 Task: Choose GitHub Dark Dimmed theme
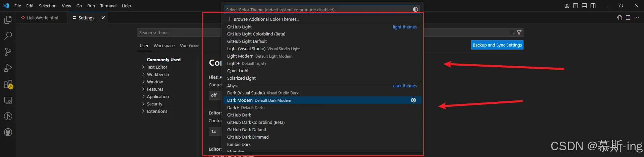323,137
